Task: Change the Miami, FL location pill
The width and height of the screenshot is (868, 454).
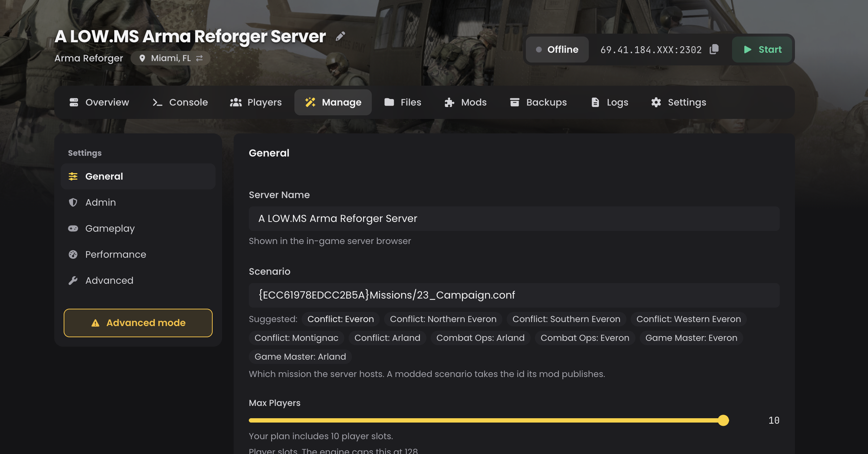Action: click(x=170, y=58)
